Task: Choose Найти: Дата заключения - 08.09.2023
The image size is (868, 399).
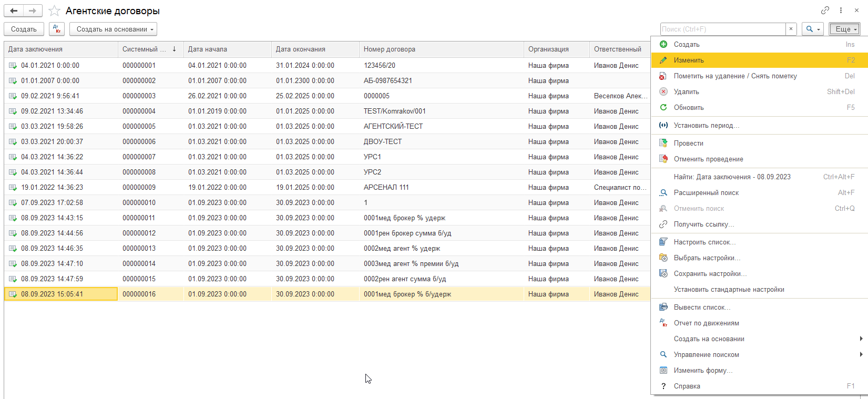Action: click(x=759, y=177)
